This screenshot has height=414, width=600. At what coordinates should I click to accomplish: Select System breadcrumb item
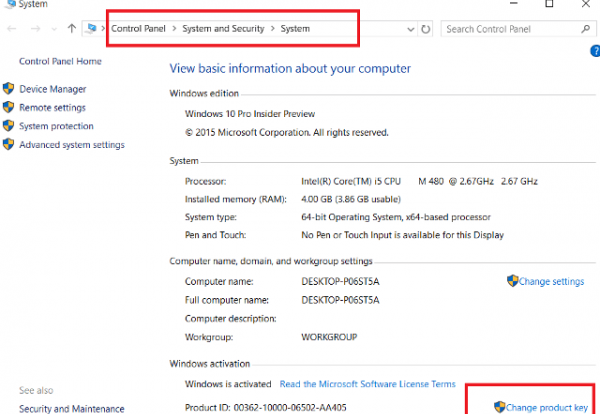click(295, 29)
